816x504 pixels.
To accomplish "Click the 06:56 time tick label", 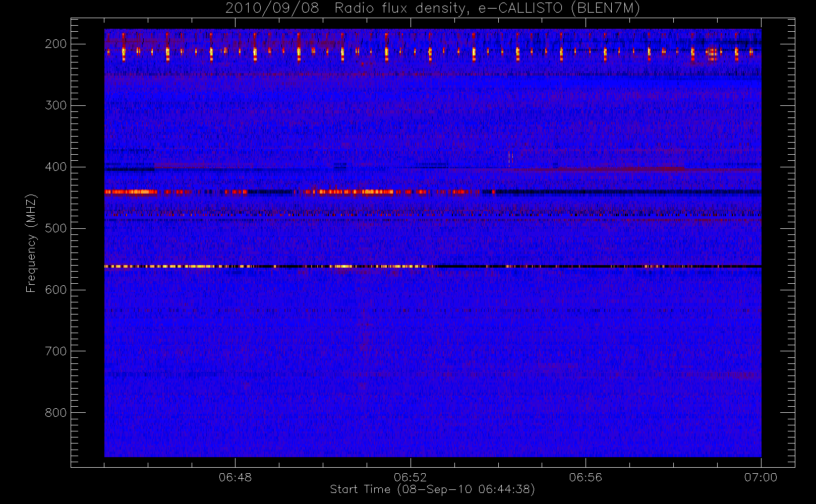I will [586, 477].
